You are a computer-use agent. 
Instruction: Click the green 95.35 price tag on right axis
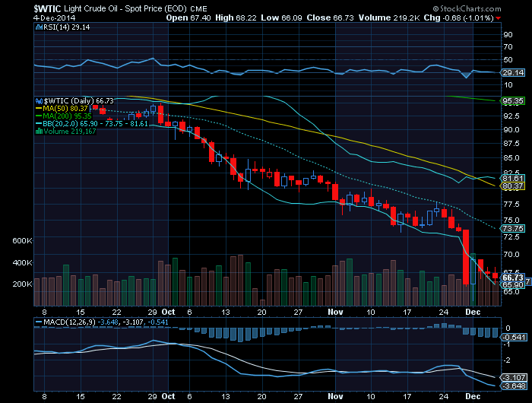click(x=513, y=101)
